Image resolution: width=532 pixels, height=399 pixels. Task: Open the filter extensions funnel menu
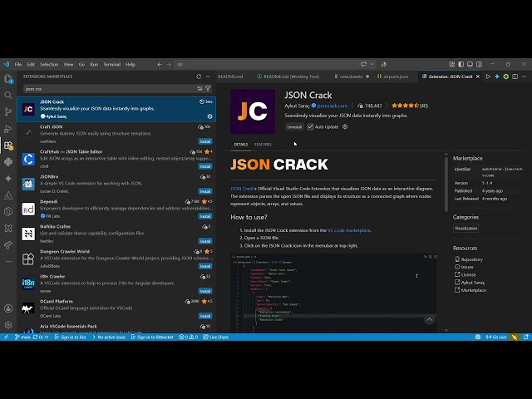coord(208,89)
